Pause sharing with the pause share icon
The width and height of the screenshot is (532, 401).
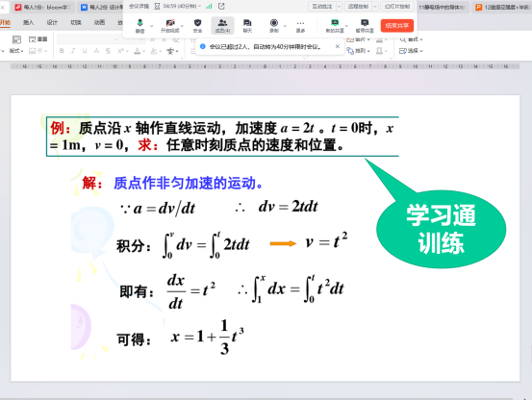pos(365,26)
